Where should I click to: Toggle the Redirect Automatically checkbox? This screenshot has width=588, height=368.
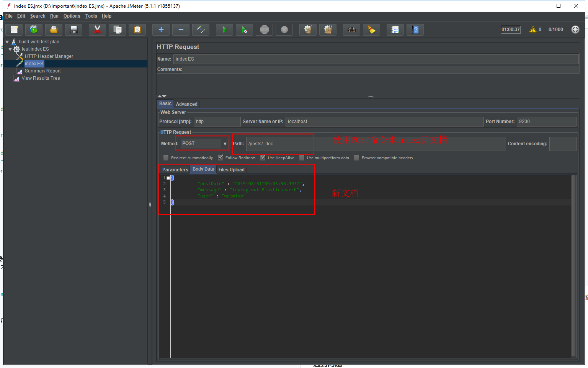166,158
